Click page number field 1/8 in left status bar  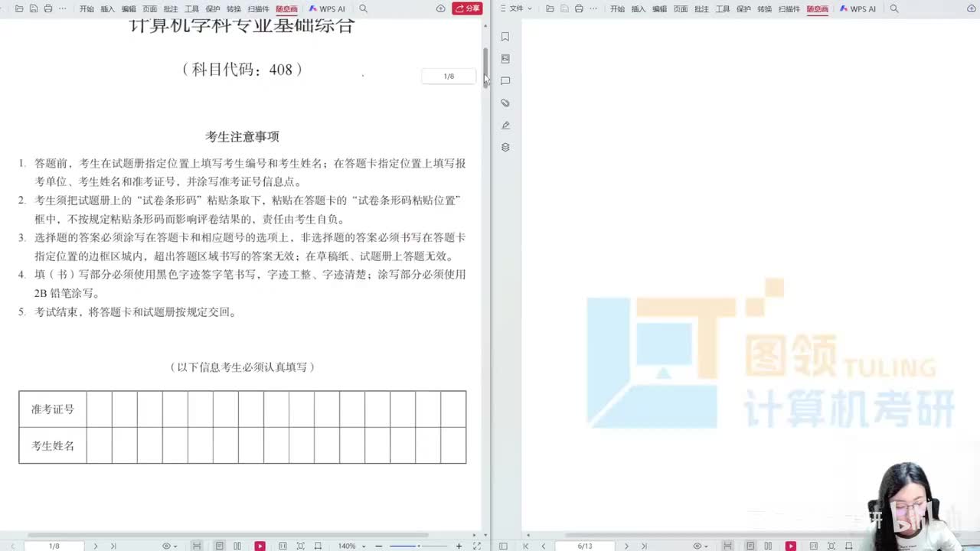(54, 546)
